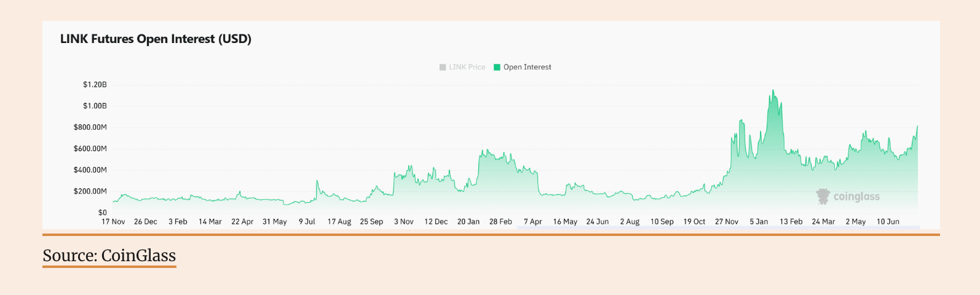Click the green Open Interest legend square
Screen dimensions: 980x295
coord(497,68)
